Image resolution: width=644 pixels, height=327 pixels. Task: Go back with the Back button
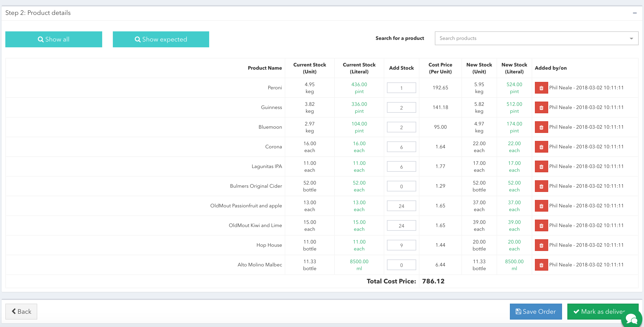(21, 312)
